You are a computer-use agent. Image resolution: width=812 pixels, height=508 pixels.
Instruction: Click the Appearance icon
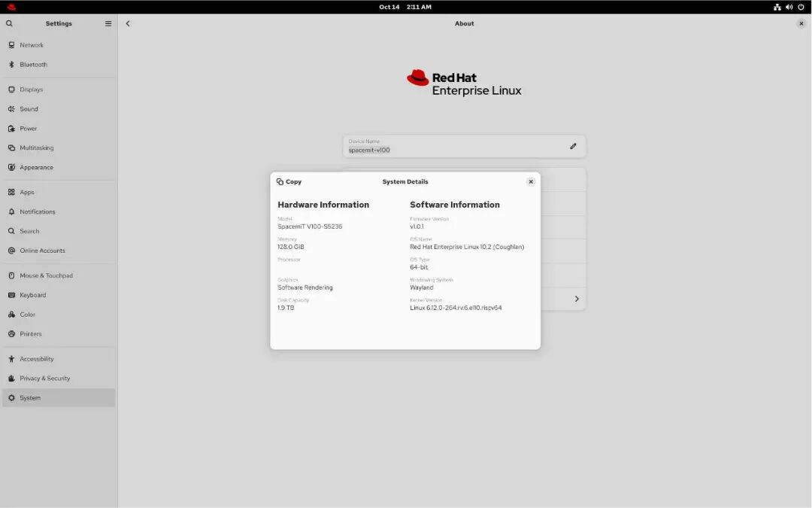point(11,167)
